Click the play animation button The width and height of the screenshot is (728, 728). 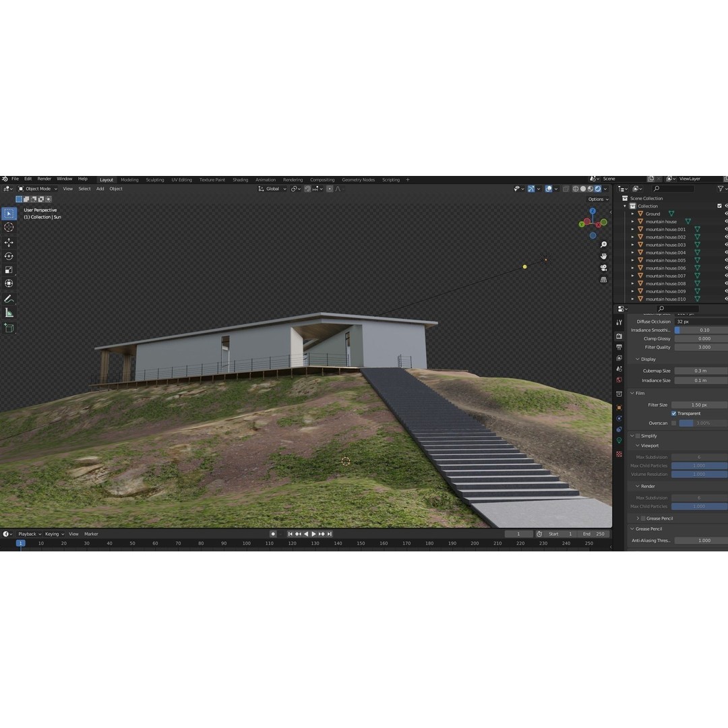313,534
